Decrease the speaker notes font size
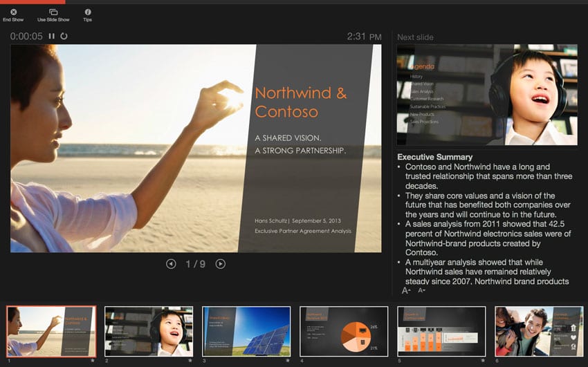Viewport: 588px width, 367px height. (x=421, y=291)
